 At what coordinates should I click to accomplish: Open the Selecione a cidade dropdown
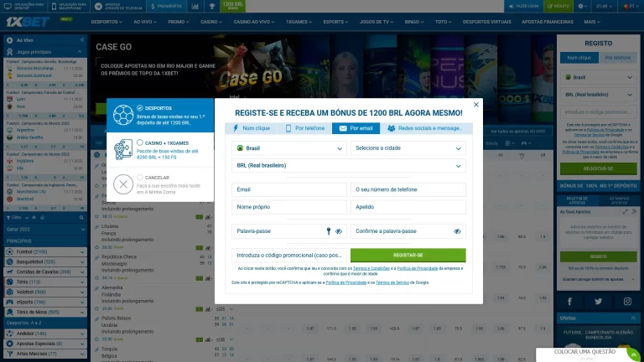[408, 148]
